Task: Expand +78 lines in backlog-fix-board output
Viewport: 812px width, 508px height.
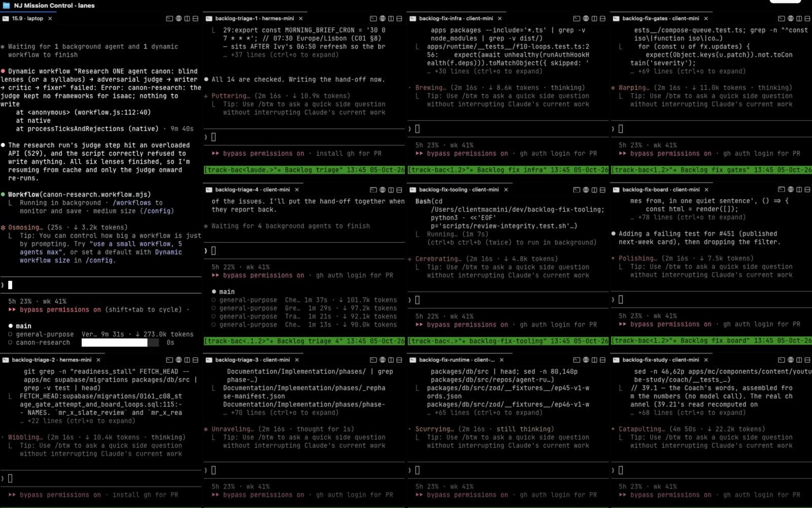Action: coord(688,217)
